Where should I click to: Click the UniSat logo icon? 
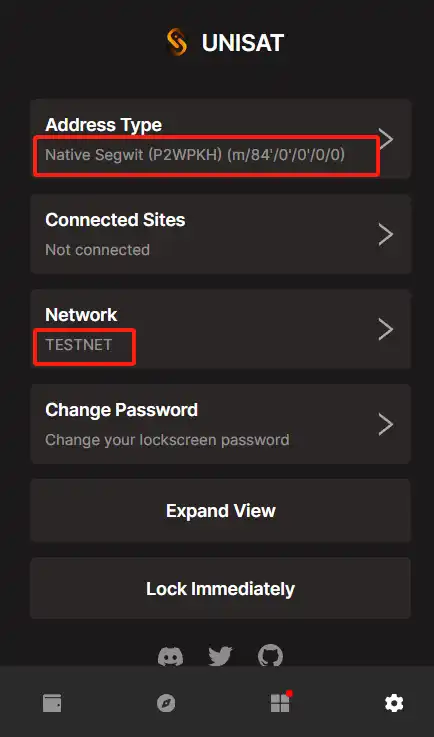click(177, 43)
